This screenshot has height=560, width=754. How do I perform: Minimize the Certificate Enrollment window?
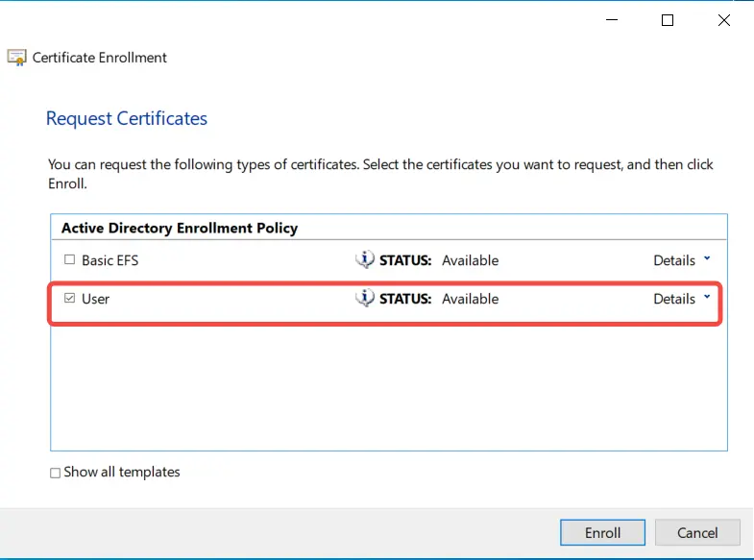pos(612,20)
